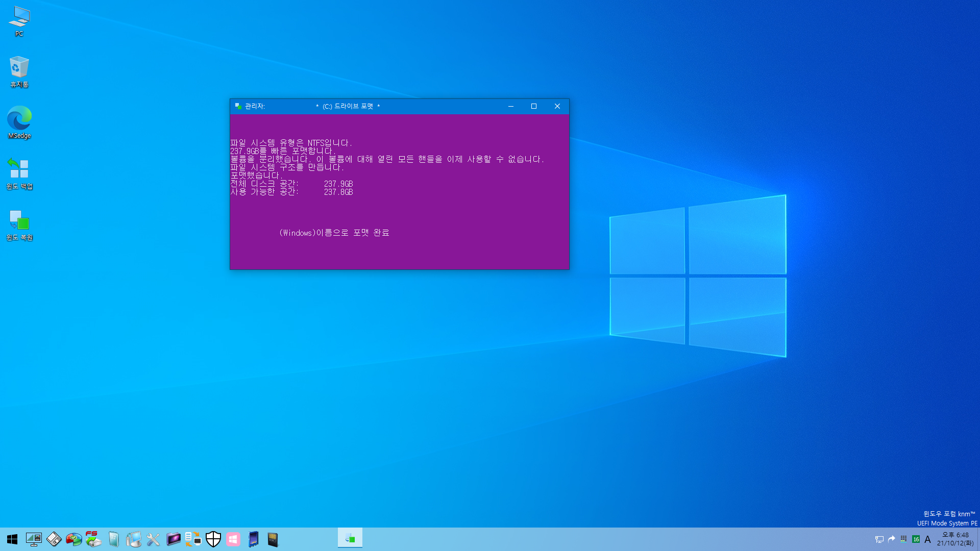Open the 휴지통 recycle bin icon
Viewport: 980px width, 551px height.
coord(19,72)
